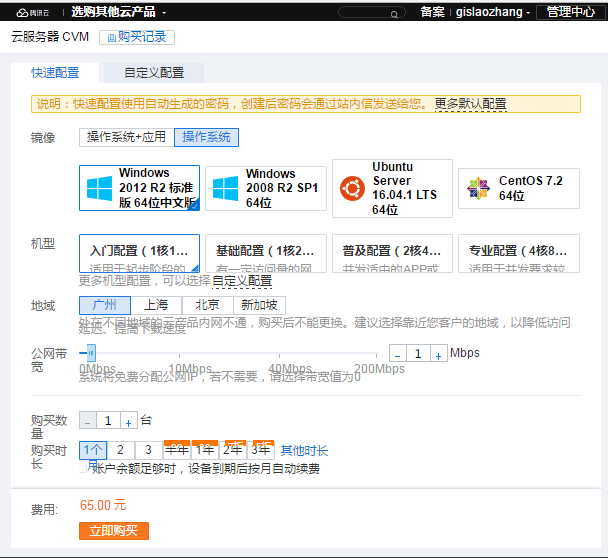Choose the 上海 region option
Screen dimensions: 608x558
(155, 305)
